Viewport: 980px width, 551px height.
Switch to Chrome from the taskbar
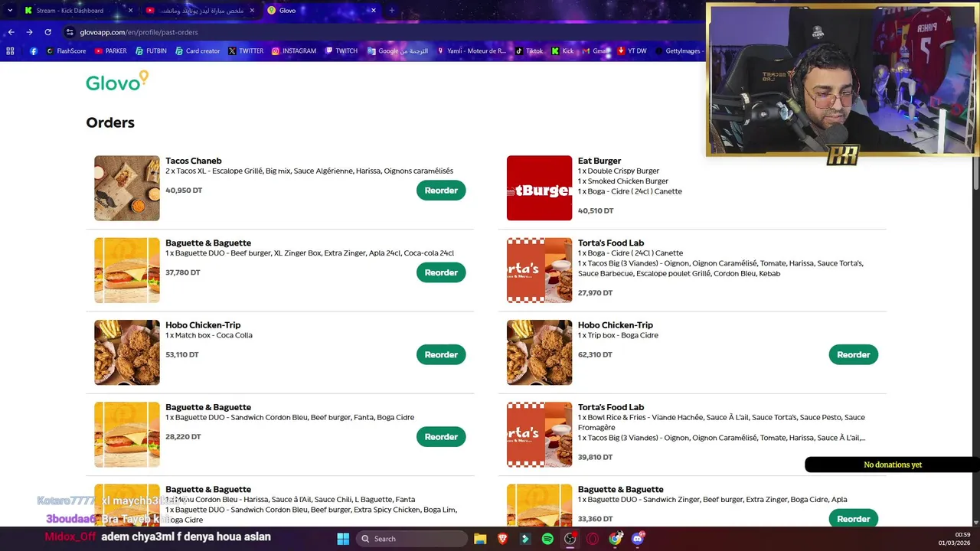pos(616,539)
